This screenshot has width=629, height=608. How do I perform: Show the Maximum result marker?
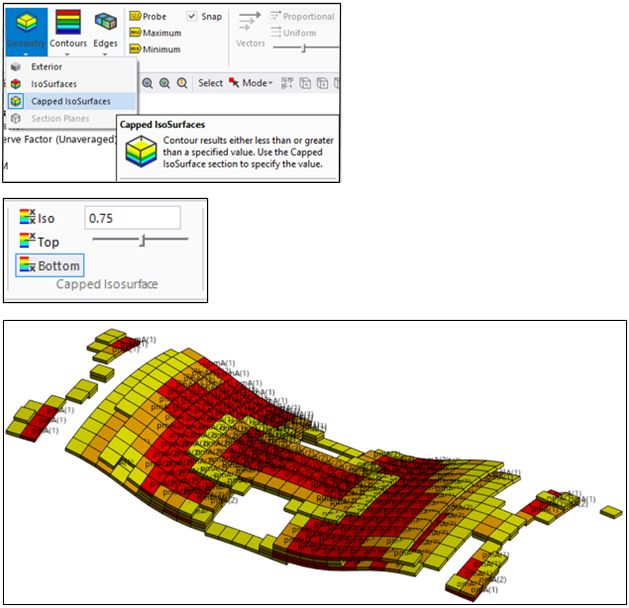[x=155, y=33]
